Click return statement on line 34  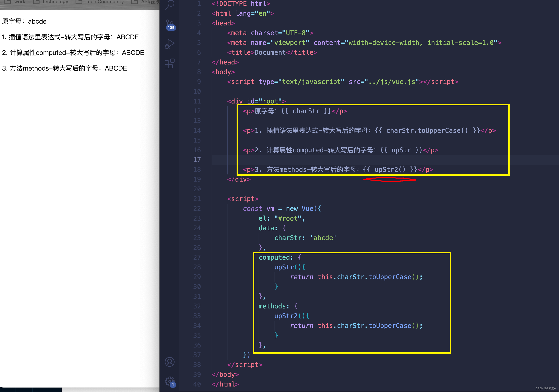click(356, 326)
